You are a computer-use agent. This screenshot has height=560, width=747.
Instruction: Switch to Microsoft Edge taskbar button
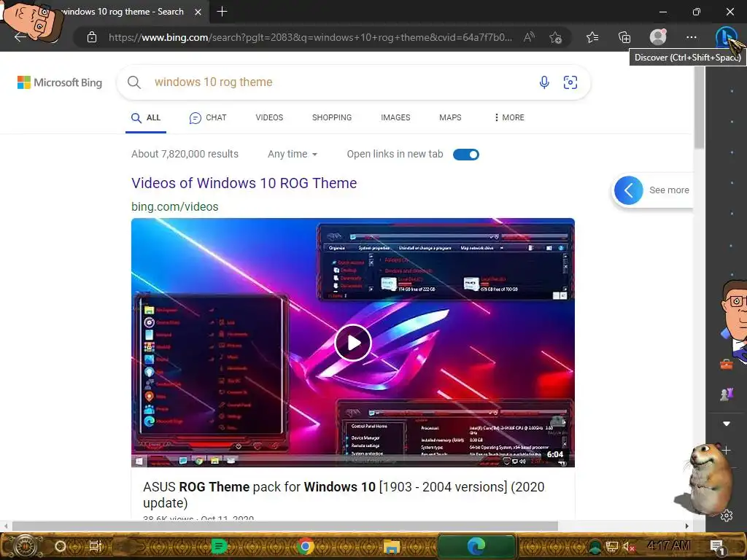pyautogui.click(x=476, y=546)
